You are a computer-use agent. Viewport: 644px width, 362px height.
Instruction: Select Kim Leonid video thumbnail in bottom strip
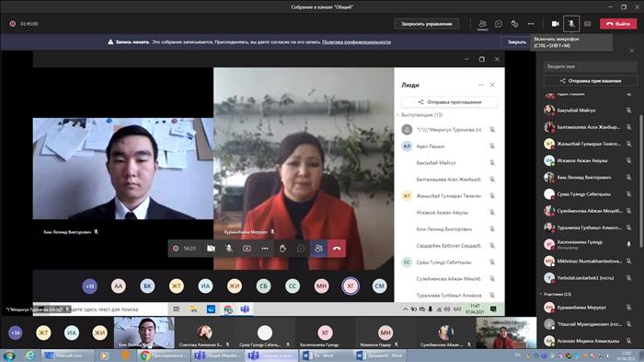(x=144, y=333)
